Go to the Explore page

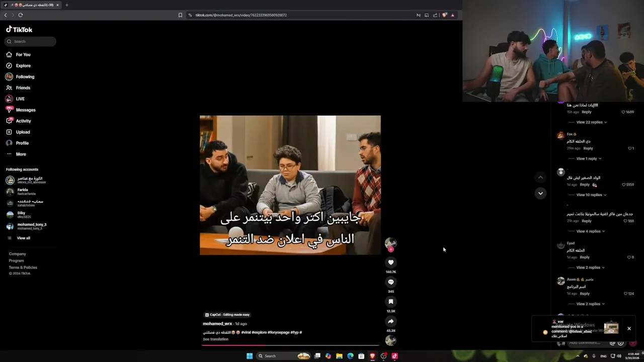18,65
